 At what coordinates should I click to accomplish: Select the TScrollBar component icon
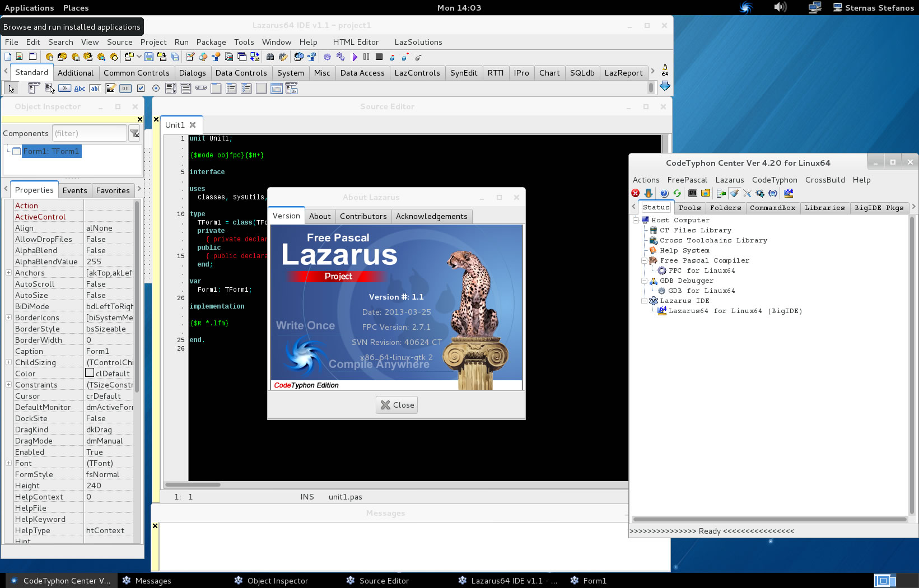click(201, 88)
